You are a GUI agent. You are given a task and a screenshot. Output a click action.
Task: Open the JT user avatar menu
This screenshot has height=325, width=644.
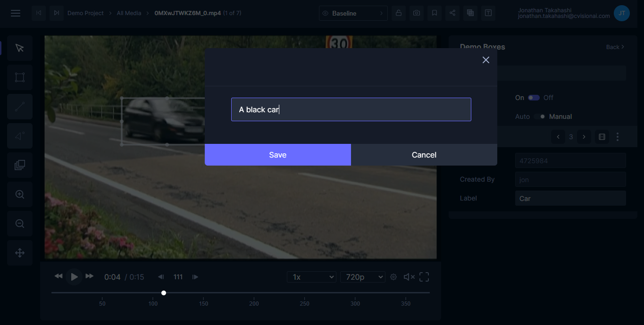(622, 13)
